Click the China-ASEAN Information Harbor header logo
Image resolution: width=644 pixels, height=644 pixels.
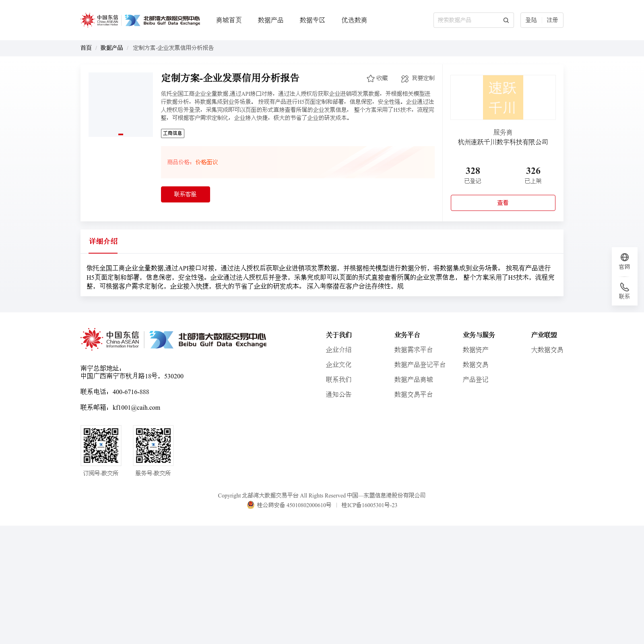[x=99, y=20]
